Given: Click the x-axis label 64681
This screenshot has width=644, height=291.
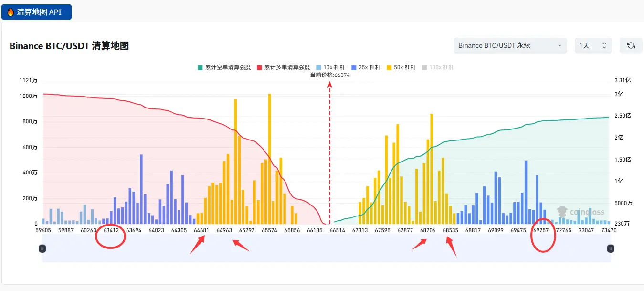Looking at the screenshot, I should (x=201, y=230).
